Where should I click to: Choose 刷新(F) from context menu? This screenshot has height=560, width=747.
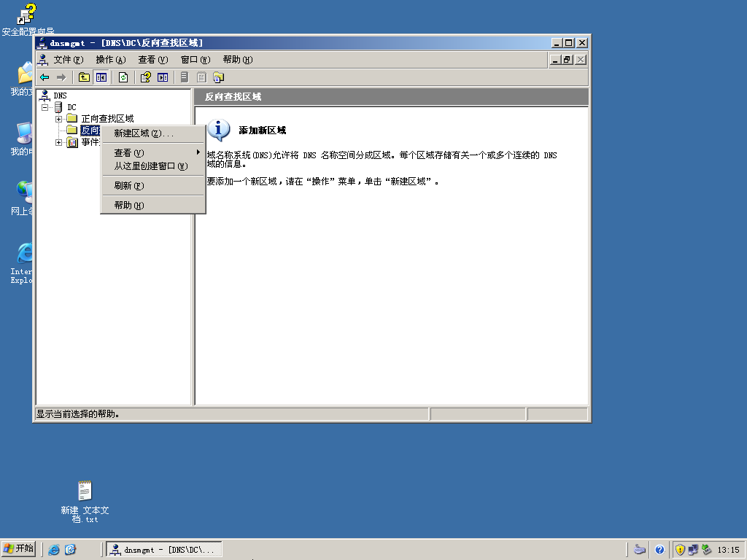(153, 186)
